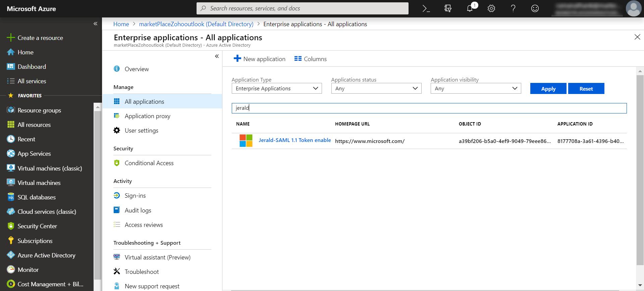Open directory and subscription filter icon
This screenshot has height=291, width=644.
click(448, 9)
